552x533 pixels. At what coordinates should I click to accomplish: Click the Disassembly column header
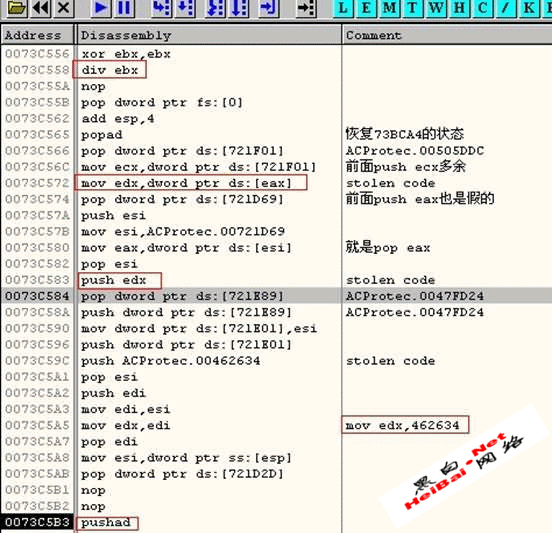pyautogui.click(x=209, y=35)
